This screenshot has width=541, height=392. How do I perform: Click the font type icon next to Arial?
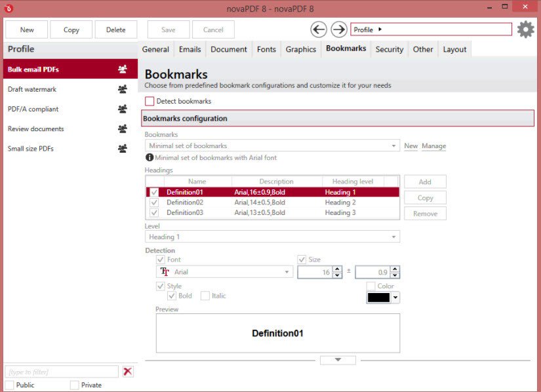tap(165, 271)
